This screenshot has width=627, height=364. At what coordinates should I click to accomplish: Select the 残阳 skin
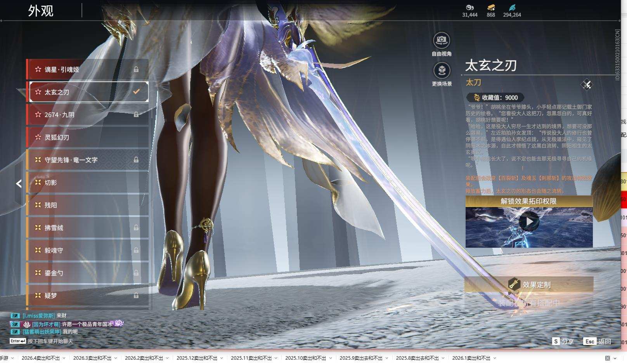[88, 205]
